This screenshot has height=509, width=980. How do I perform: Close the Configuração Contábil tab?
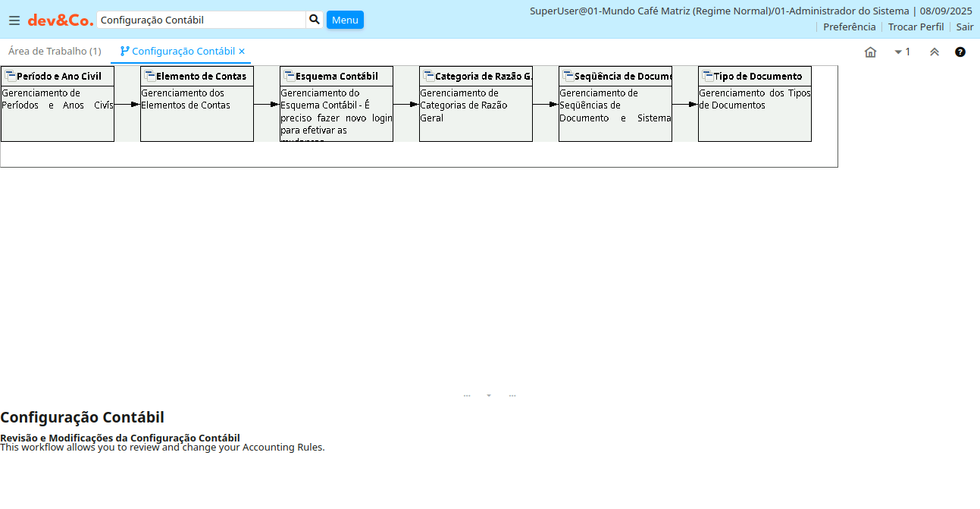click(x=242, y=52)
